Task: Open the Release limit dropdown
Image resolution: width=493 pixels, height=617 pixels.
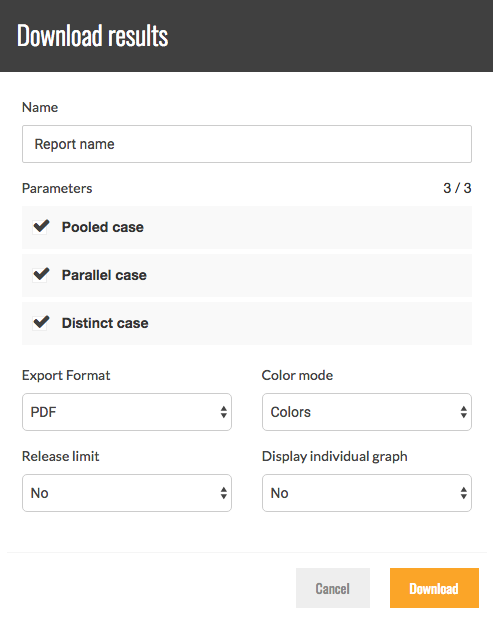Action: click(127, 493)
